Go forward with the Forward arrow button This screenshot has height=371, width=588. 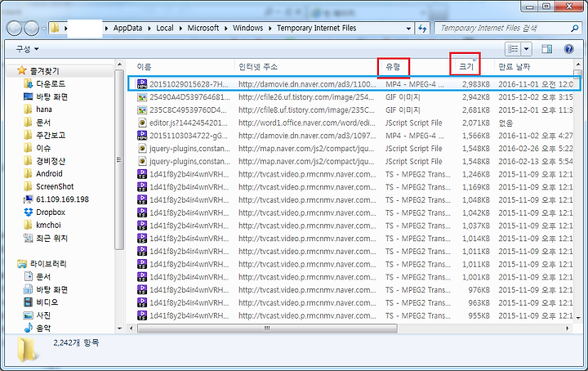click(x=32, y=28)
